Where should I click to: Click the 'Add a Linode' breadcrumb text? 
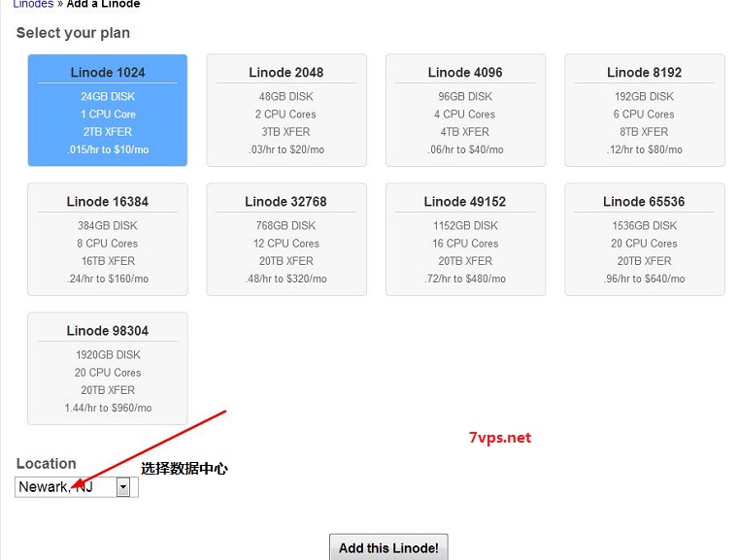(104, 4)
